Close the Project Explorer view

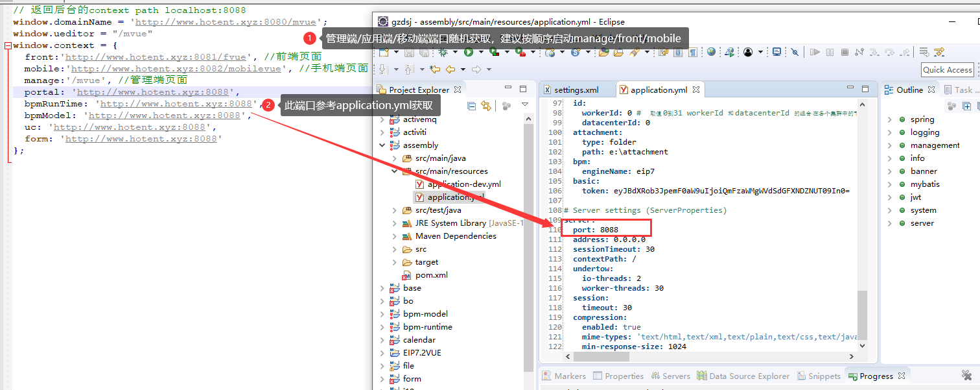(458, 90)
